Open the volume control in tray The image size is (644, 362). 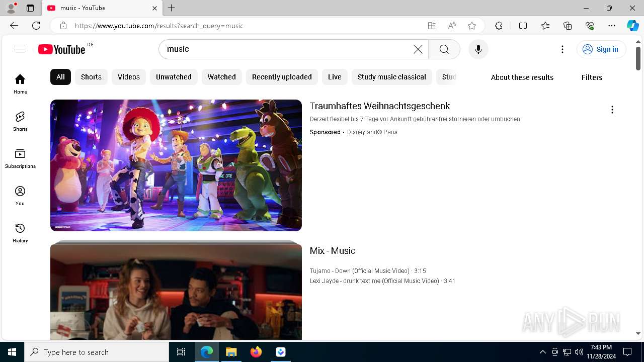click(579, 352)
